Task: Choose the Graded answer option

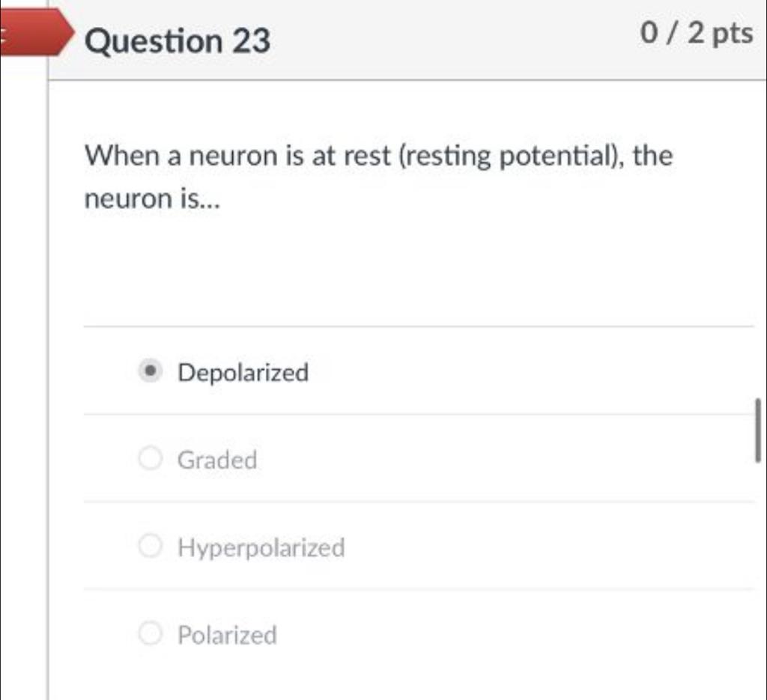Action: [x=150, y=457]
